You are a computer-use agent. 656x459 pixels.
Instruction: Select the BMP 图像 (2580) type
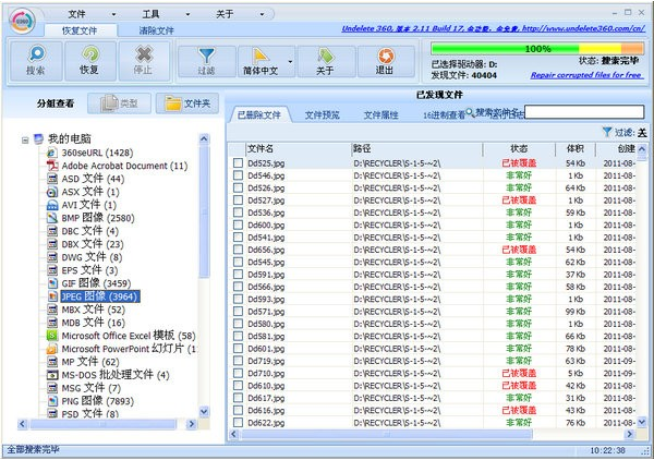[x=97, y=218]
